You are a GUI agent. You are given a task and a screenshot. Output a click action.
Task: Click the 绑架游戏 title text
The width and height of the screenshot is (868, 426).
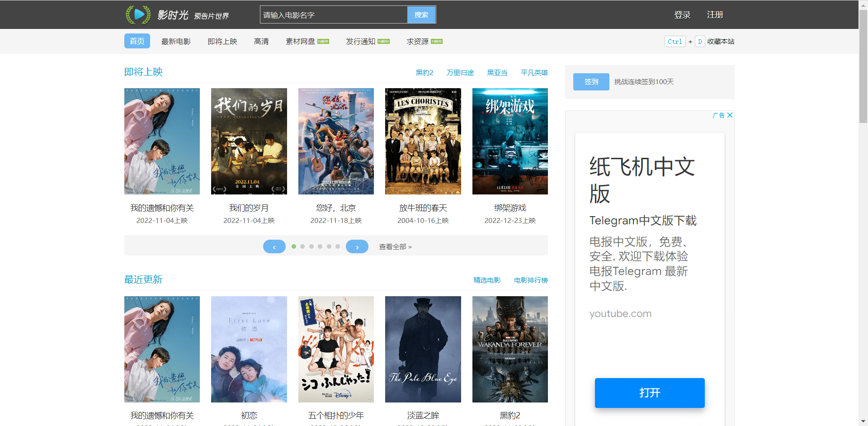pos(510,208)
